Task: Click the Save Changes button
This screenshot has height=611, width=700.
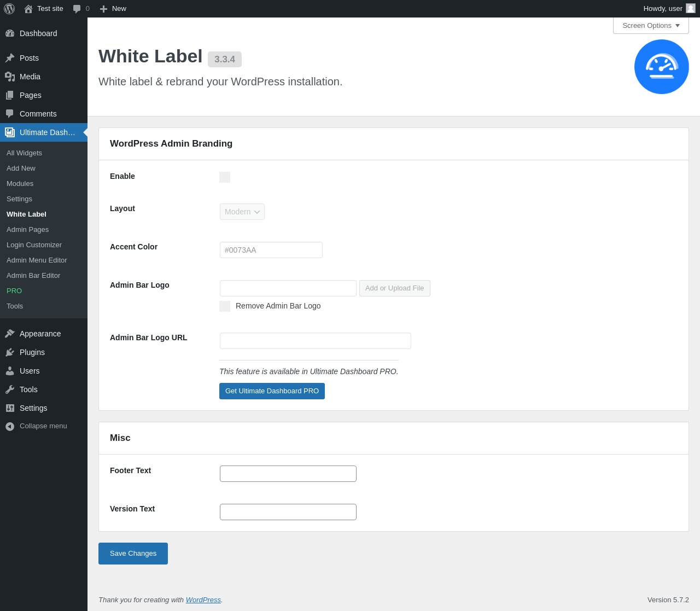Action: click(133, 554)
